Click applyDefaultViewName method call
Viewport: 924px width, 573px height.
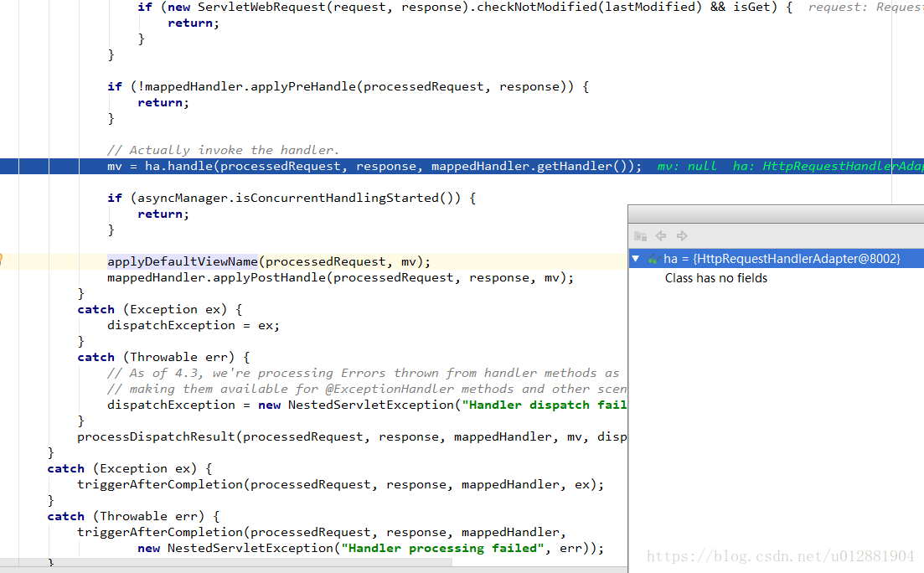tap(182, 261)
